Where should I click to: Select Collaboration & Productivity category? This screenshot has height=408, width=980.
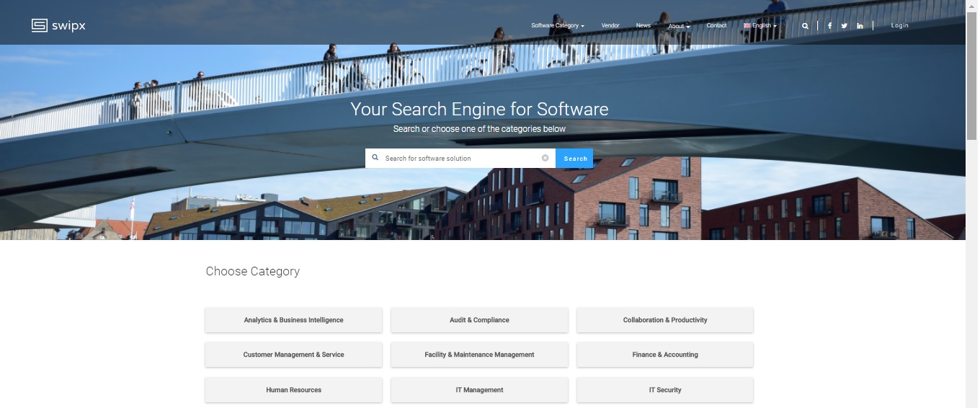(665, 320)
